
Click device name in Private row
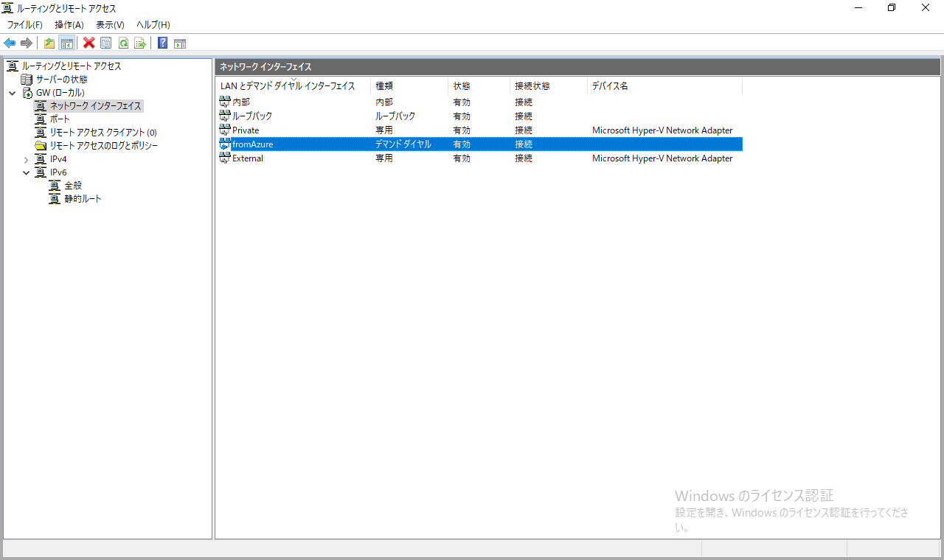(662, 130)
